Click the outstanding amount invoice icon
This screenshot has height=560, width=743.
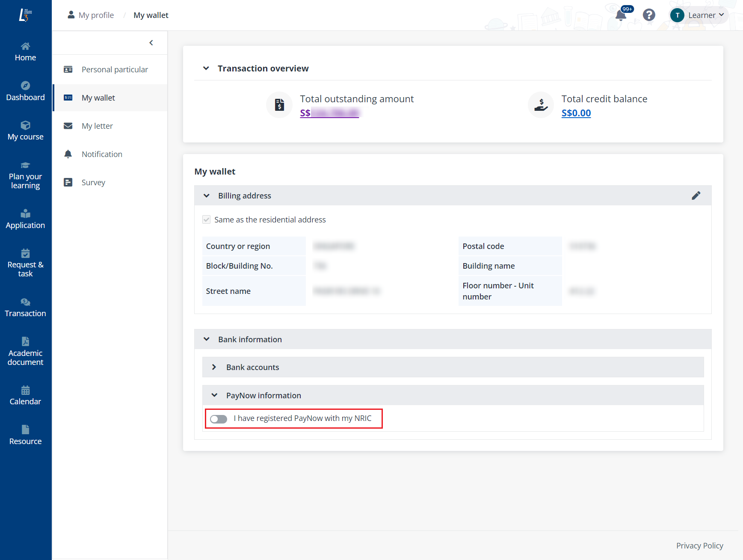(279, 104)
